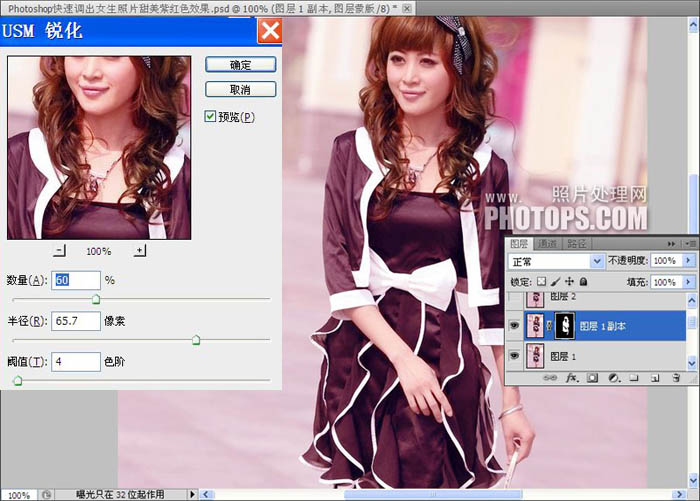Click the delete layer trash icon

(676, 379)
